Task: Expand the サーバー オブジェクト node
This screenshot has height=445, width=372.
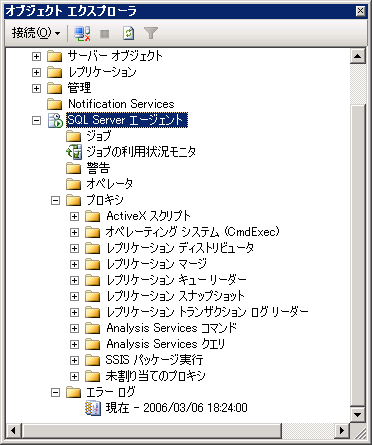Action: click(x=36, y=56)
